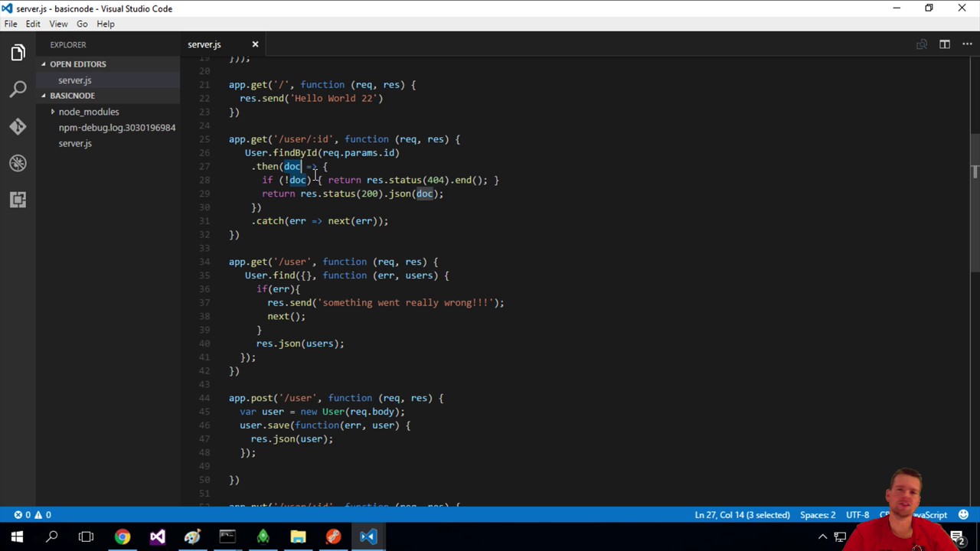
Task: Close the server.js editor tab
Action: 255,44
